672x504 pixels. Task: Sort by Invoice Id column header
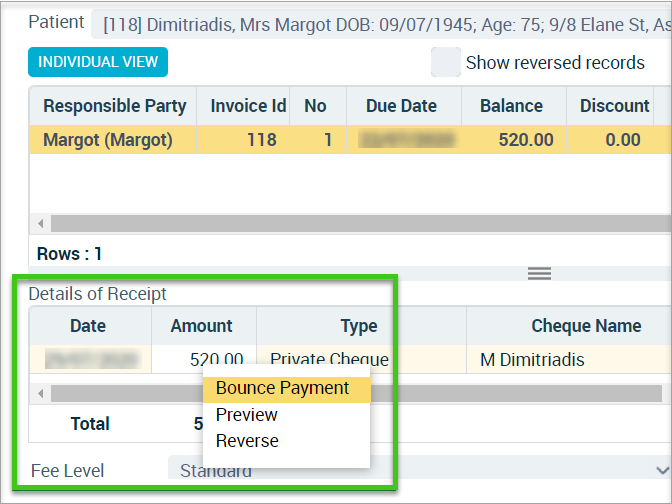243,106
